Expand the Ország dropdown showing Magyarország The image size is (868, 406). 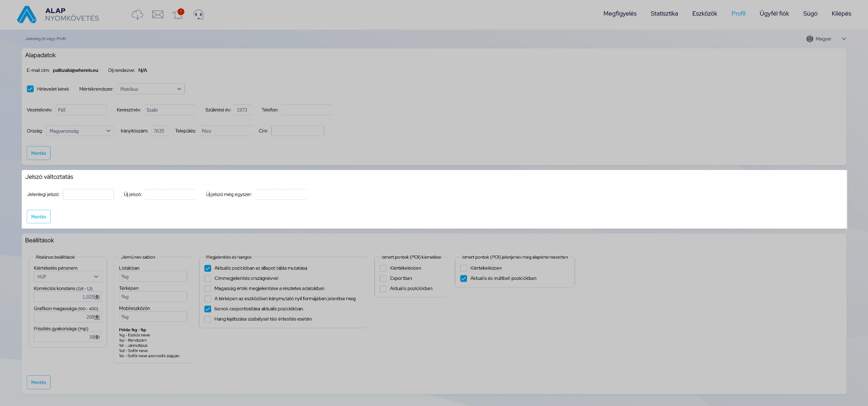pos(80,131)
